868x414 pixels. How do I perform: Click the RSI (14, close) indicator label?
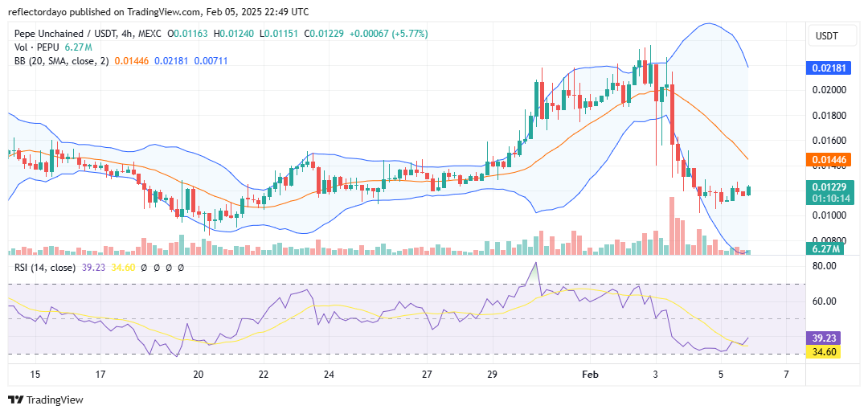click(44, 268)
